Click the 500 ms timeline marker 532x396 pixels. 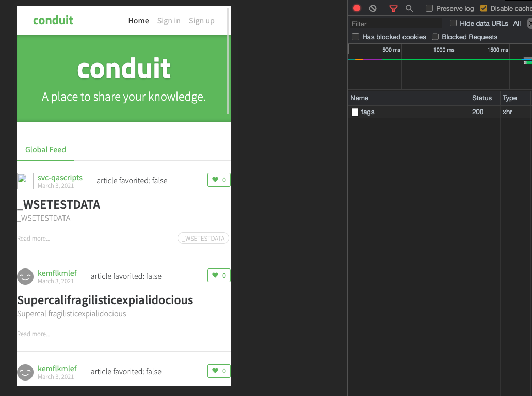pos(391,50)
